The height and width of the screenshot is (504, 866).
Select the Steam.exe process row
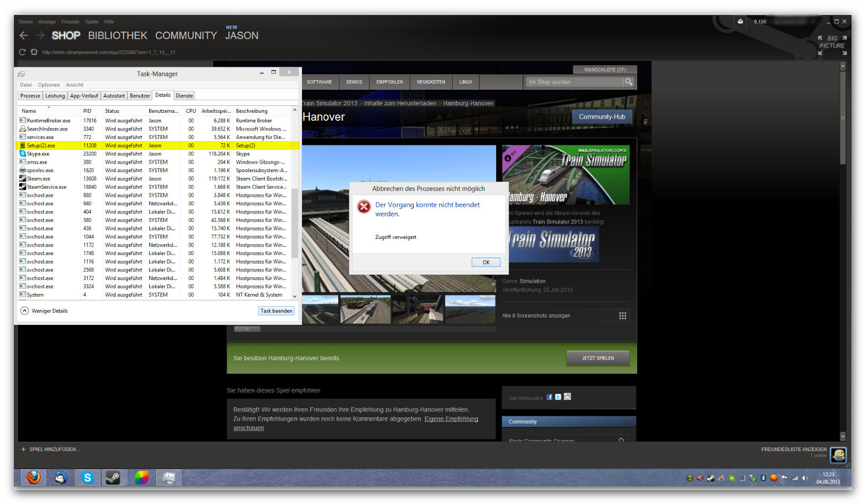(x=155, y=179)
